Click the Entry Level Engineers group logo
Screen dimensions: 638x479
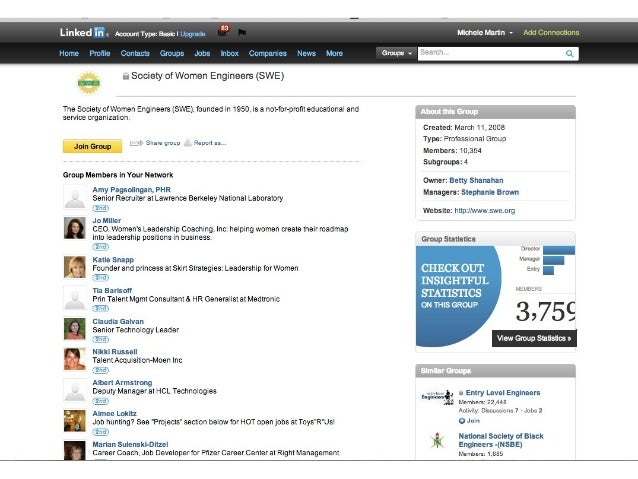pyautogui.click(x=437, y=397)
